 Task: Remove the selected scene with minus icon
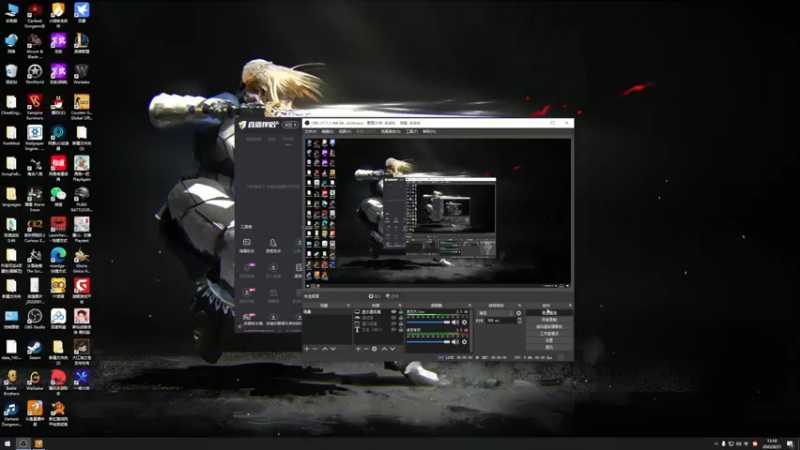[315, 349]
